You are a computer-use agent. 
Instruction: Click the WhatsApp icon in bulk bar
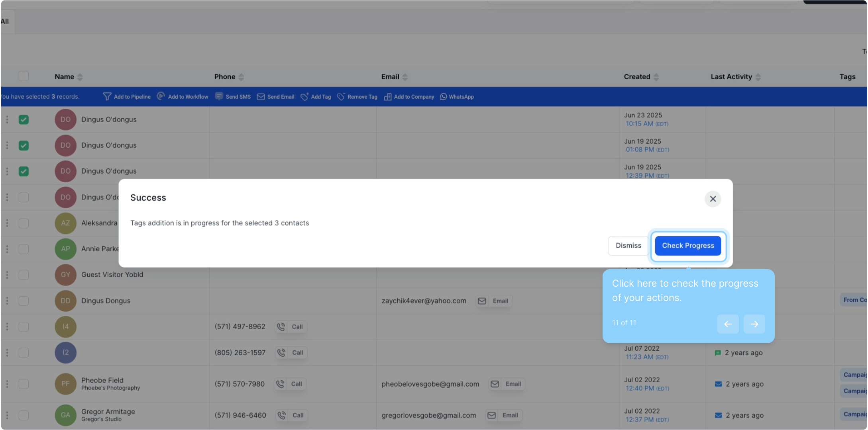[x=443, y=97]
